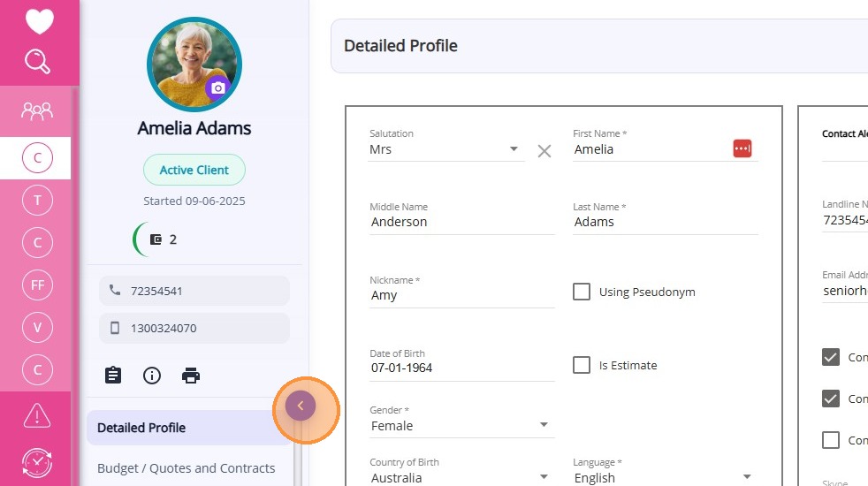This screenshot has width=868, height=486.
Task: Click the Date of Birth field
Action: point(460,368)
